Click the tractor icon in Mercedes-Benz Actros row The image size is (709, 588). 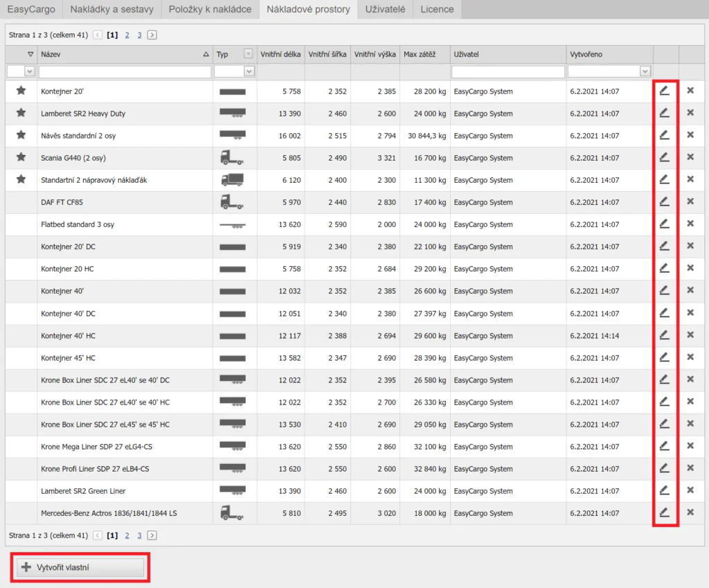232,513
